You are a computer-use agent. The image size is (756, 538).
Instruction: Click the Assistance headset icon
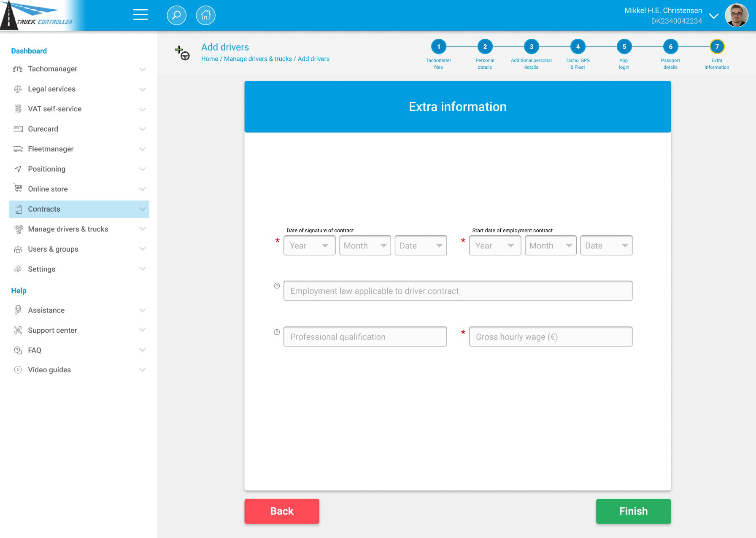pos(18,310)
